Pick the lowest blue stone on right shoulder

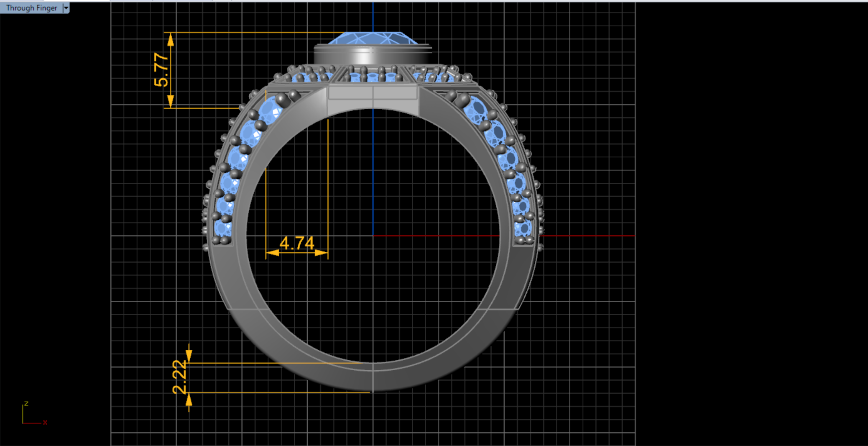[x=523, y=228]
